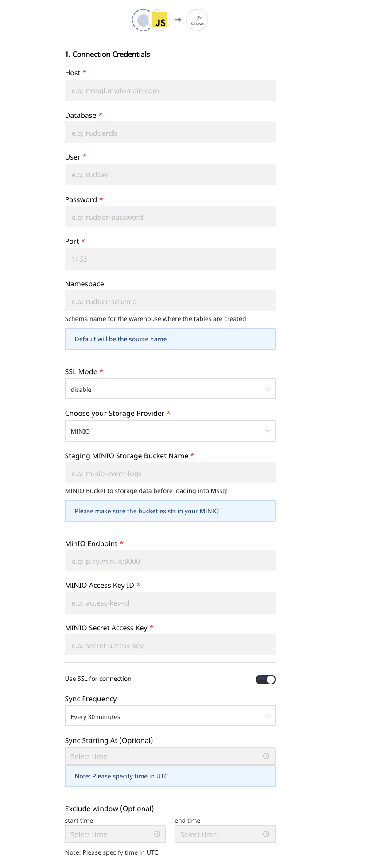This screenshot has height=868, width=373.
Task: Select the Staging MINIO Storage Bucket Name field
Action: click(170, 473)
